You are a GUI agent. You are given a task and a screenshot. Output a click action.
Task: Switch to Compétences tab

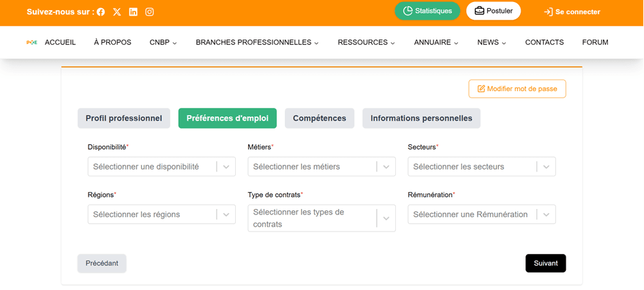[319, 118]
